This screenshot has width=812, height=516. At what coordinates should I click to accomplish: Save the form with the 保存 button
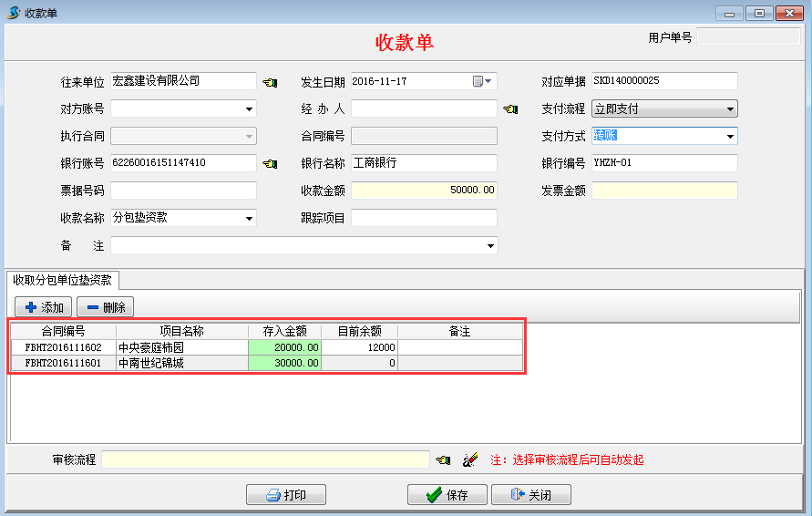(447, 495)
